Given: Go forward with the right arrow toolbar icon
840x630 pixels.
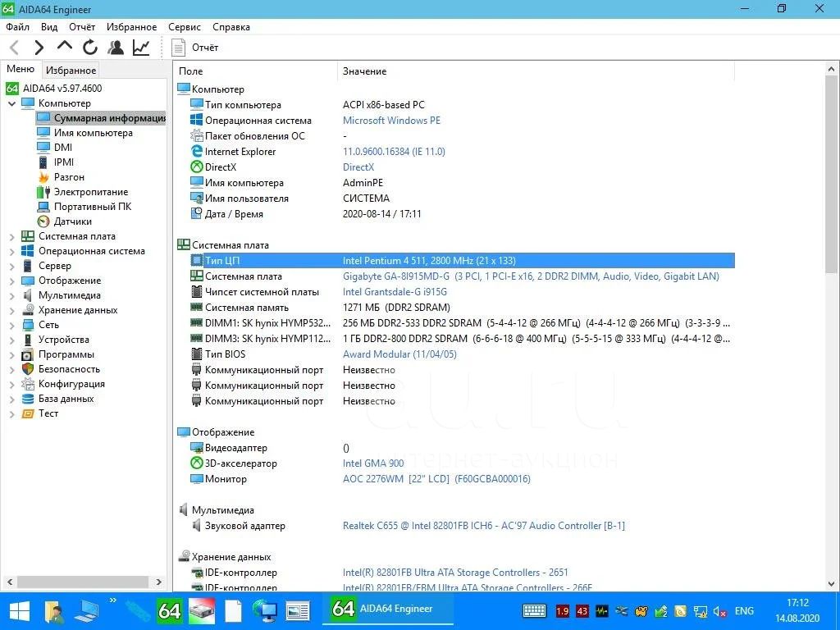Looking at the screenshot, I should coord(39,48).
